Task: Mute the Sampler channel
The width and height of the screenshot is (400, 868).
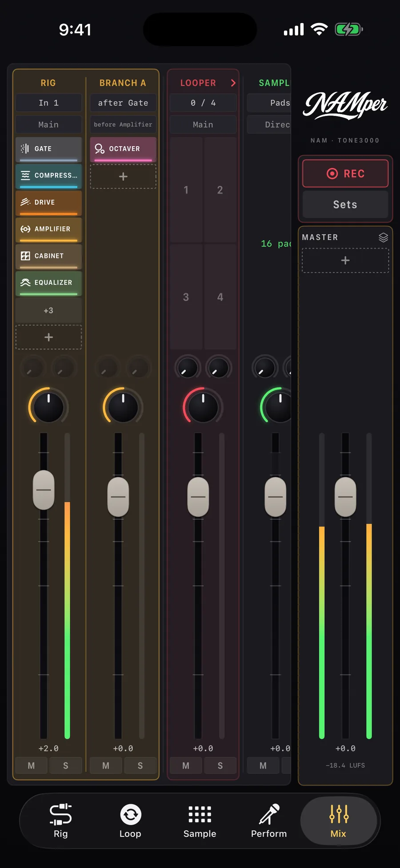Action: 263,765
